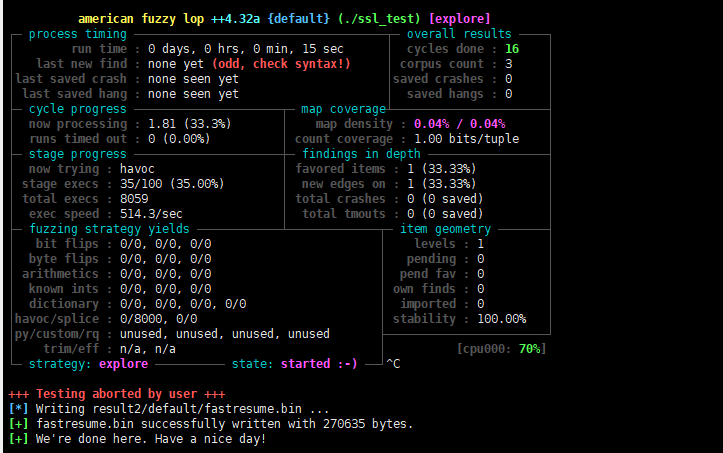Click the corpus count value '3'
723x453 pixels.
tap(509, 64)
